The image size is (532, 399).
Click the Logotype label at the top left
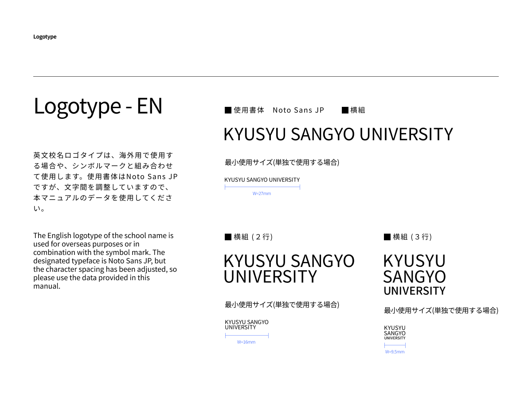point(45,36)
